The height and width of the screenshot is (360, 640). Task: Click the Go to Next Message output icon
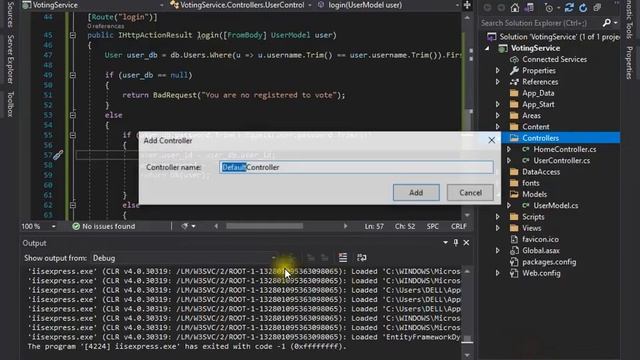point(324,258)
